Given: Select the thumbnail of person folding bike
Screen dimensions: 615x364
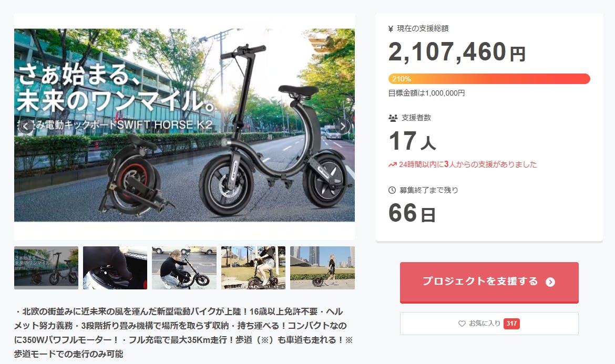Looking at the screenshot, I should pyautogui.click(x=184, y=268).
